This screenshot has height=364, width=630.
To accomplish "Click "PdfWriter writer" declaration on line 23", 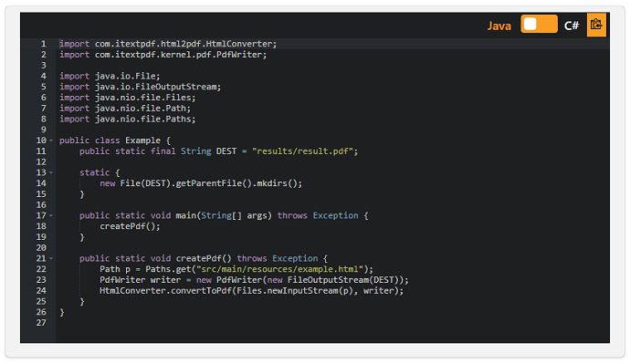I will pyautogui.click(x=141, y=280).
